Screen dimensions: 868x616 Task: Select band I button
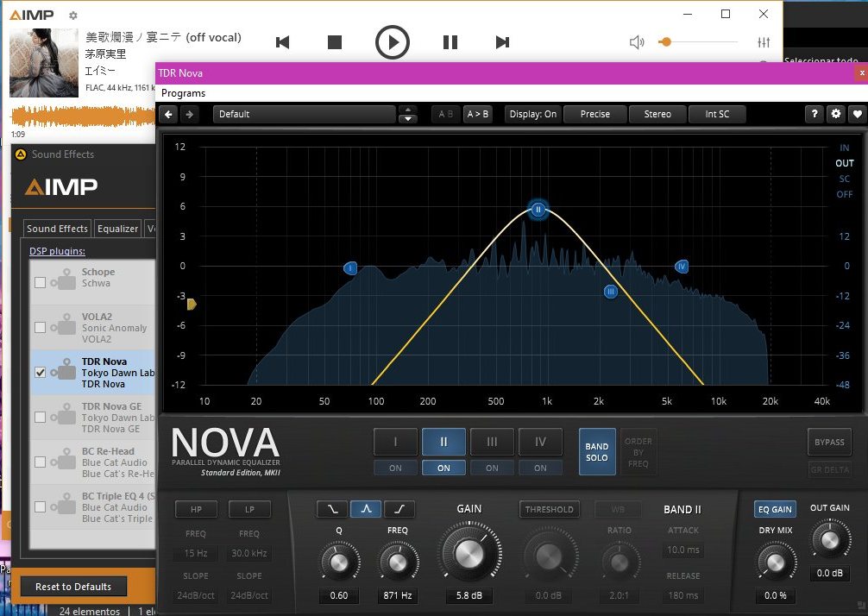[x=395, y=442]
